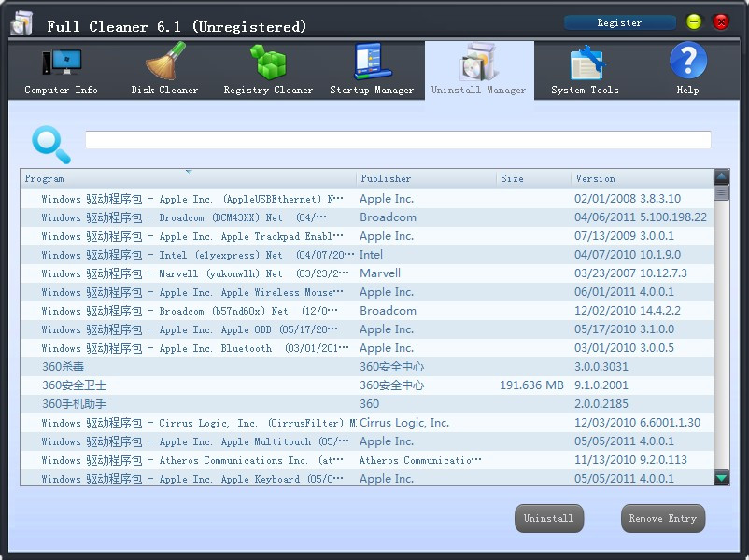Select the 360手机助手 program entry

click(367, 404)
